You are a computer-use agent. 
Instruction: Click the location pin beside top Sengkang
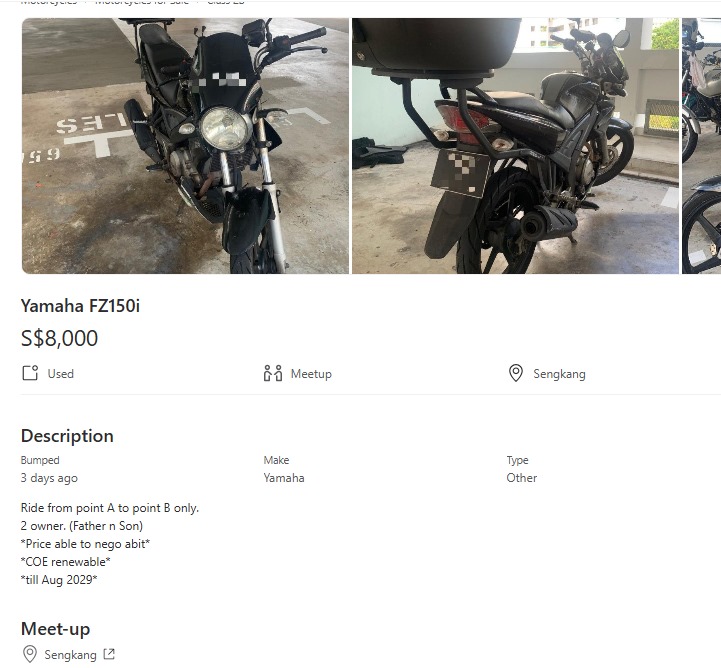[516, 373]
